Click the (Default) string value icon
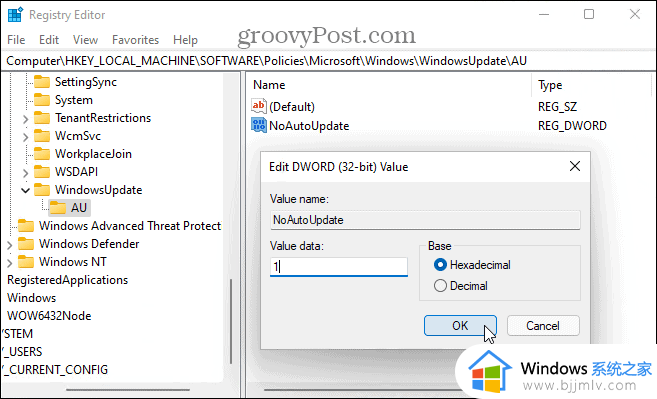The image size is (657, 399). (259, 106)
